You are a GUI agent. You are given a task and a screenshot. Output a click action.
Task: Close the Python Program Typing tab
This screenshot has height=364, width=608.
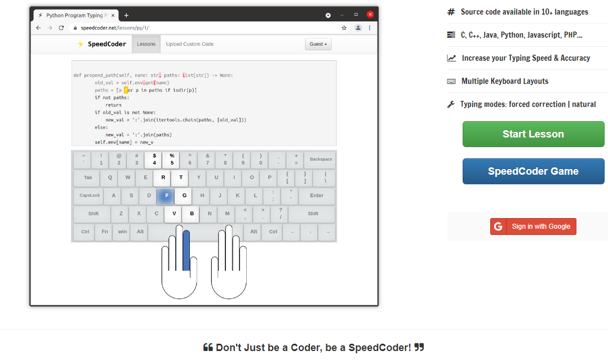pos(113,16)
